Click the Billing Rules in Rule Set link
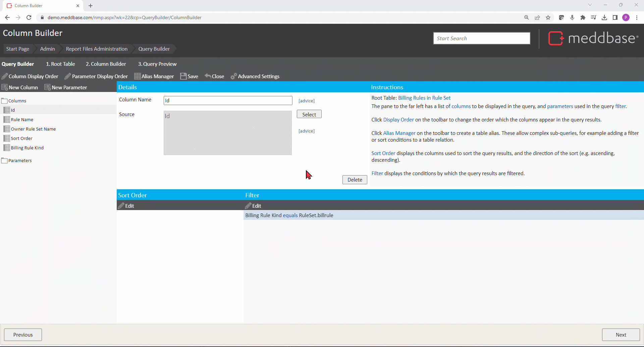This screenshot has width=644, height=347. pyautogui.click(x=424, y=98)
